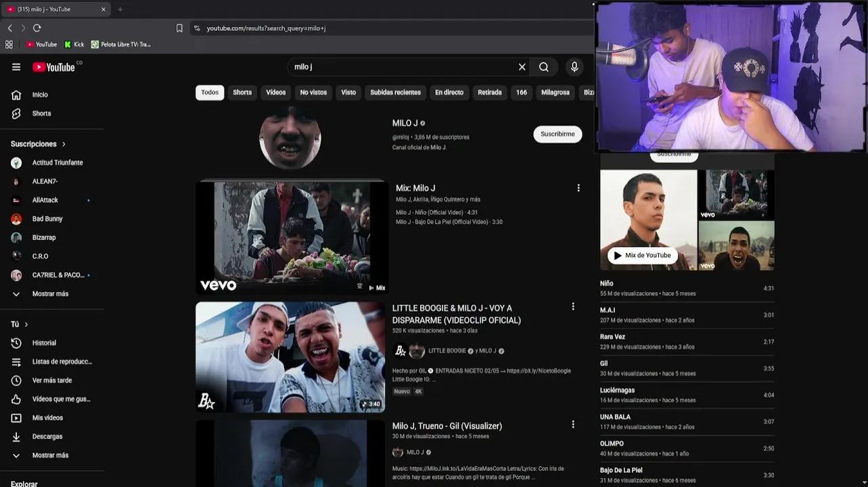Click the Descargas download icon
Screen dimensions: 868x487
(16, 436)
